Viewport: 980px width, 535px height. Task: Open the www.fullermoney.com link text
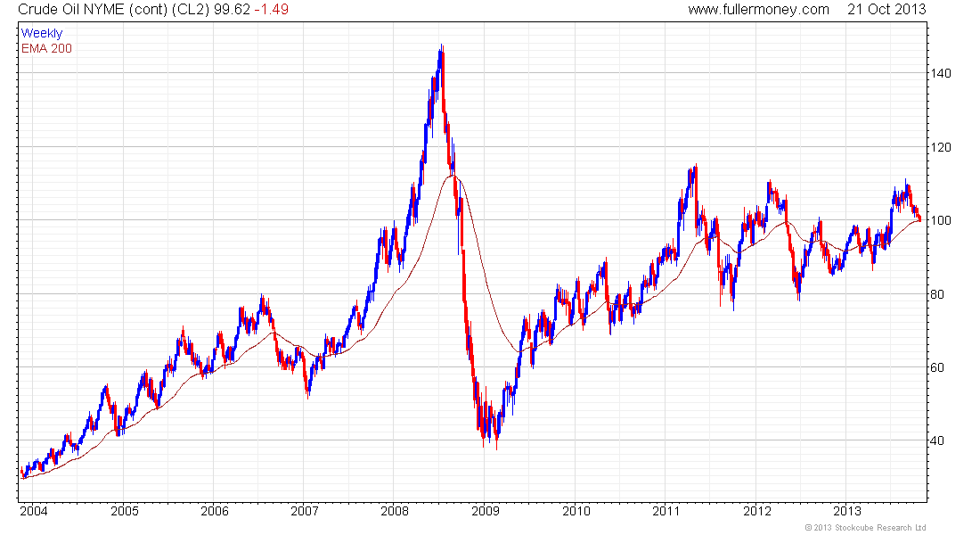tap(758, 10)
